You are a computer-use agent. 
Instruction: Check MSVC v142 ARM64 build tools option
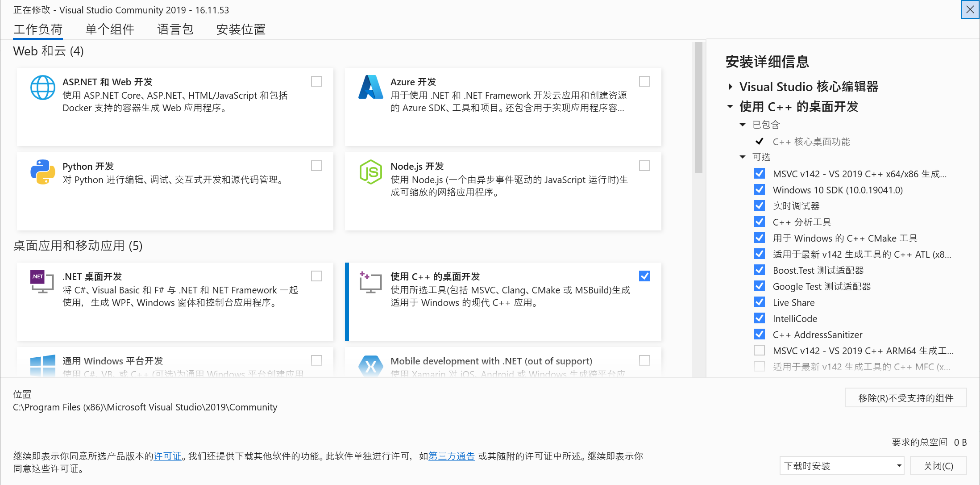pyautogui.click(x=759, y=351)
